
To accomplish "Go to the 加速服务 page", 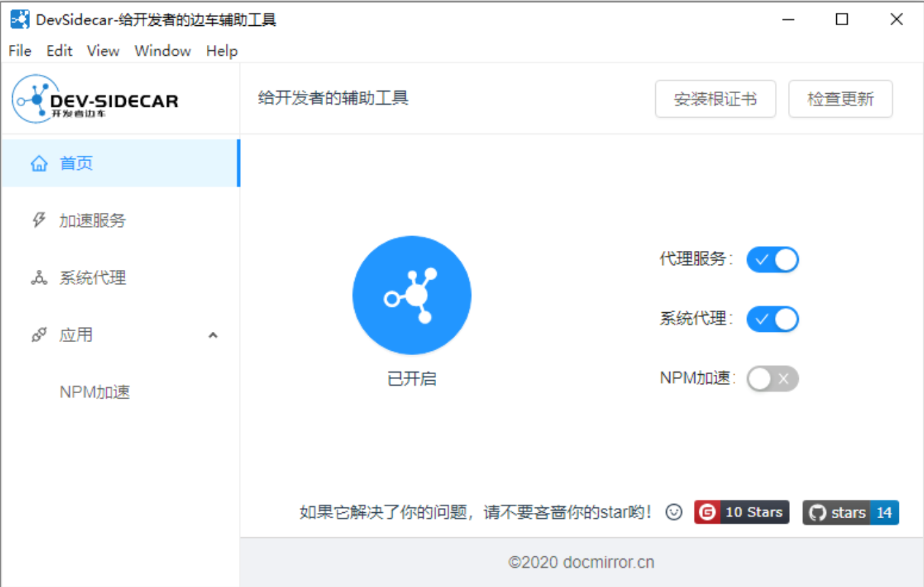I will pyautogui.click(x=120, y=220).
